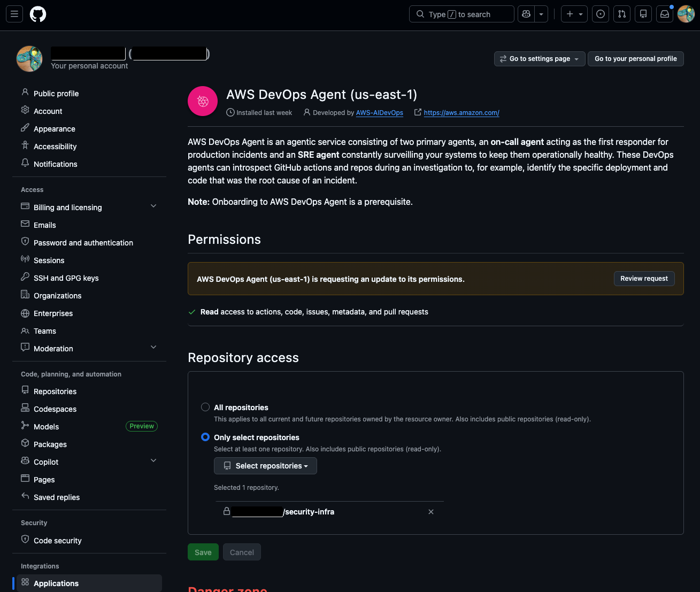The width and height of the screenshot is (700, 592).
Task: Go to SSH and GPG keys
Action: pos(66,278)
